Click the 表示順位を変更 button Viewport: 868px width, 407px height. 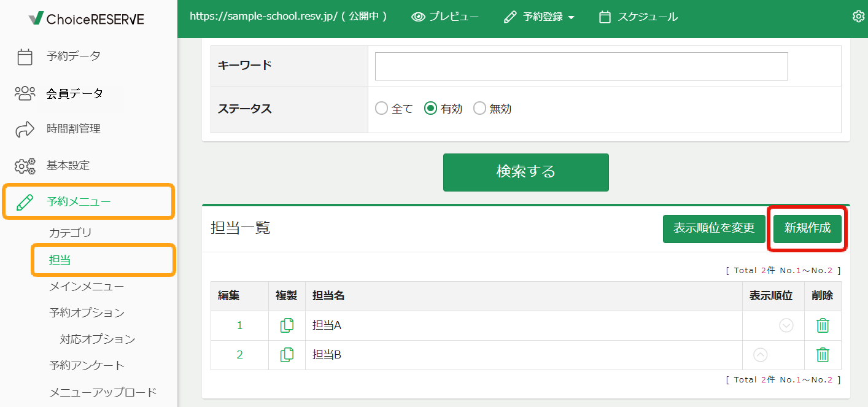click(714, 228)
